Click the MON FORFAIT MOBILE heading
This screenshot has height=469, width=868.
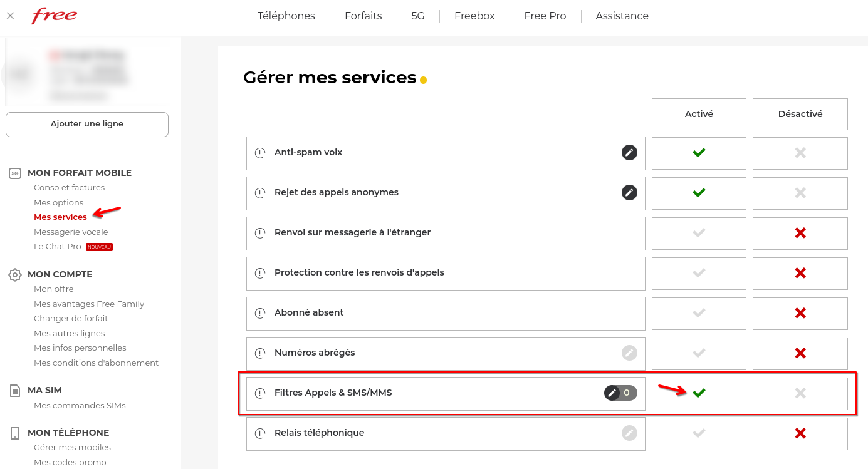click(x=80, y=173)
